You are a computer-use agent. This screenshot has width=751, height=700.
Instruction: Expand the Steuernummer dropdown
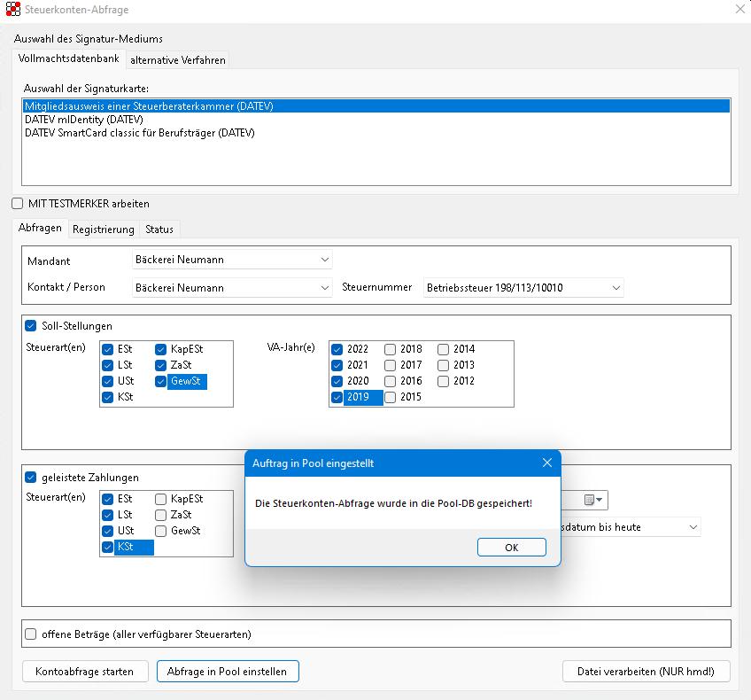coord(615,288)
